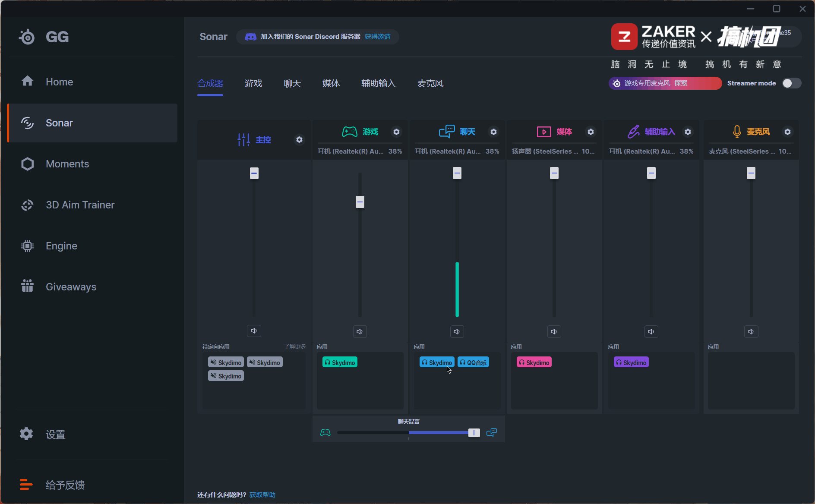This screenshot has width=815, height=504.
Task: Click the 主控 master volume slider handle
Action: 254,173
